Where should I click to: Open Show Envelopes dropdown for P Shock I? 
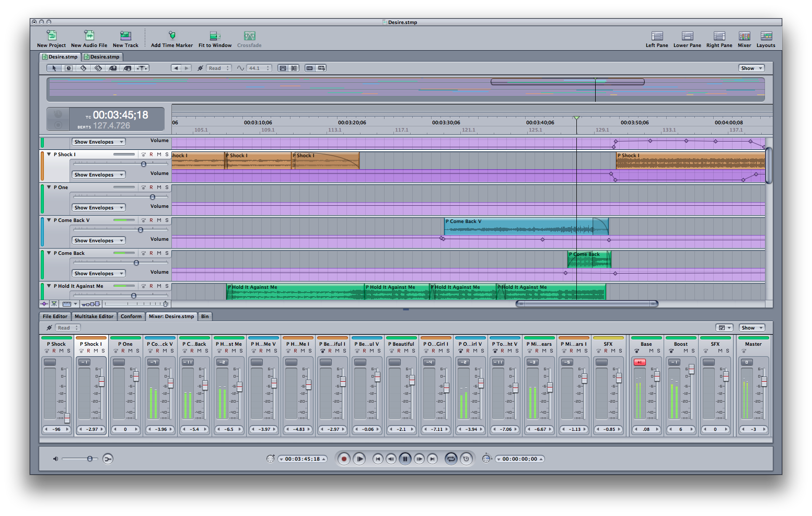click(x=98, y=175)
